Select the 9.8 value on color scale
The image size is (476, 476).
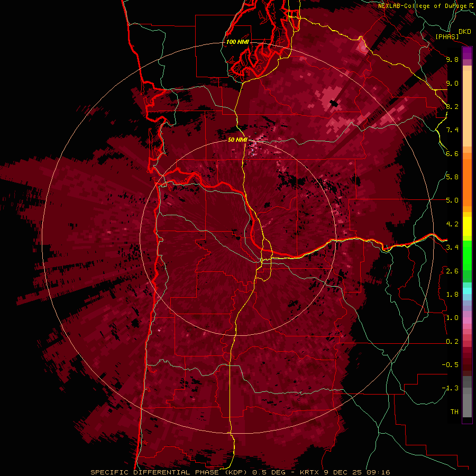452,59
